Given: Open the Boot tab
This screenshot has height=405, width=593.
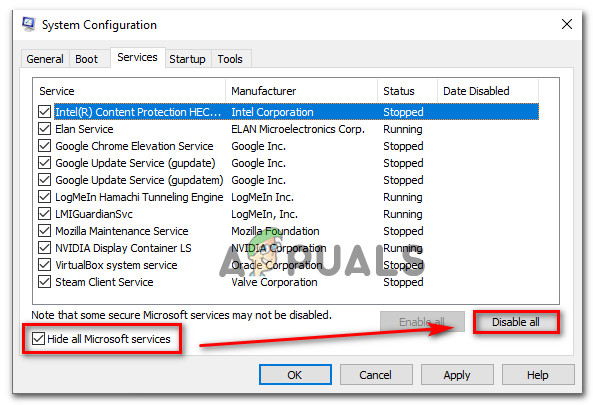Looking at the screenshot, I should pos(86,59).
